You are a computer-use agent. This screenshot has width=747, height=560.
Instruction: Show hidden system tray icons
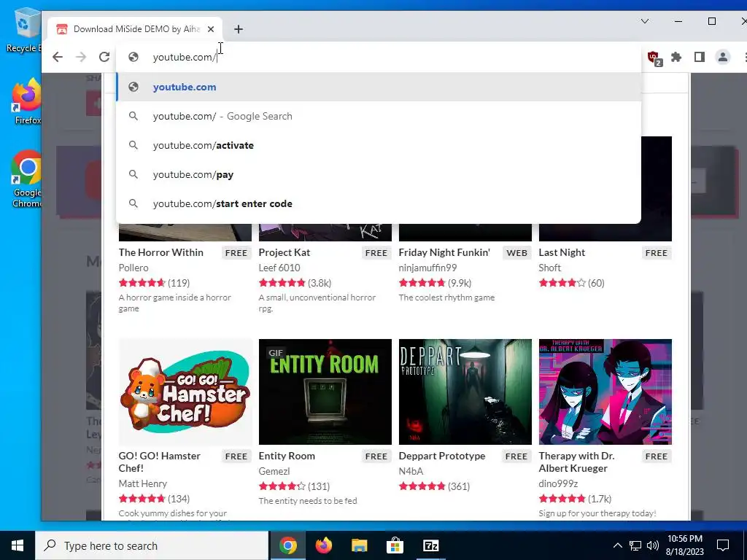click(x=617, y=545)
